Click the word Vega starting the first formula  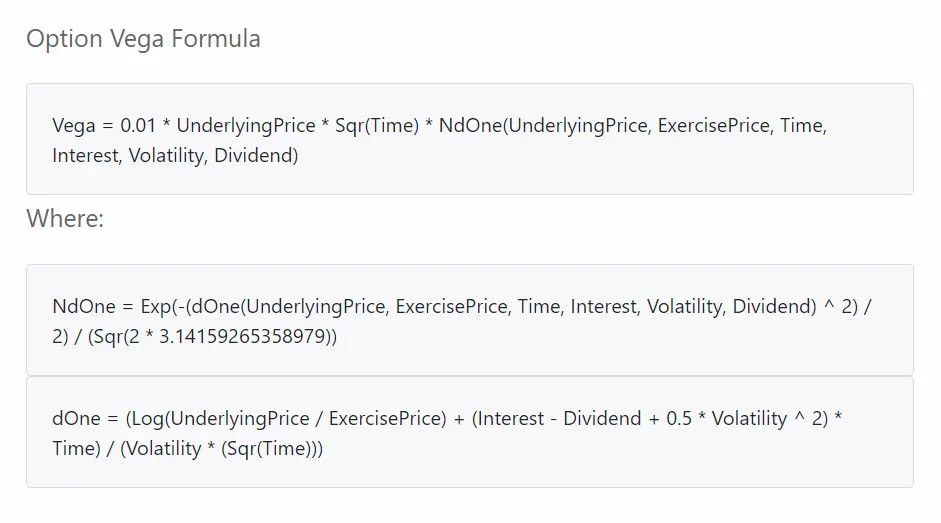click(74, 125)
